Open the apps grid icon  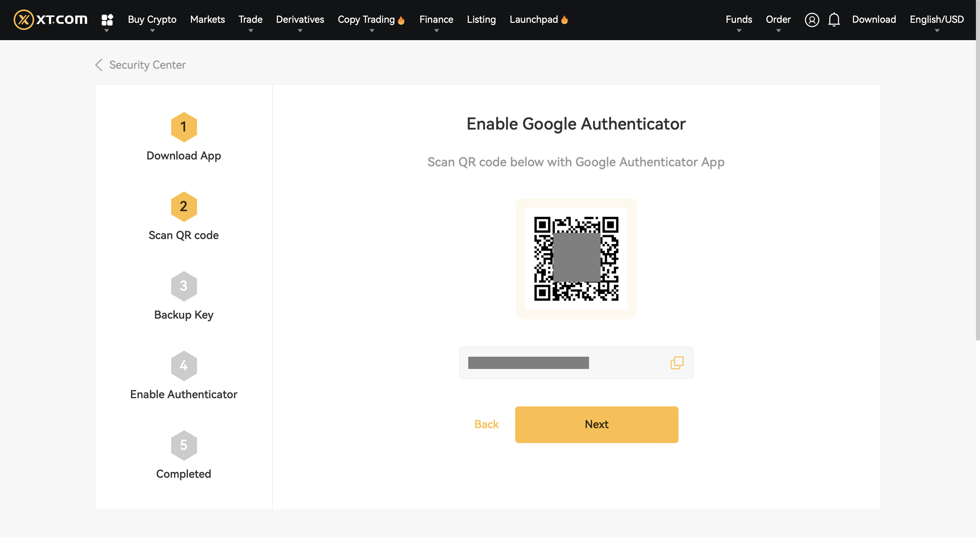(107, 19)
